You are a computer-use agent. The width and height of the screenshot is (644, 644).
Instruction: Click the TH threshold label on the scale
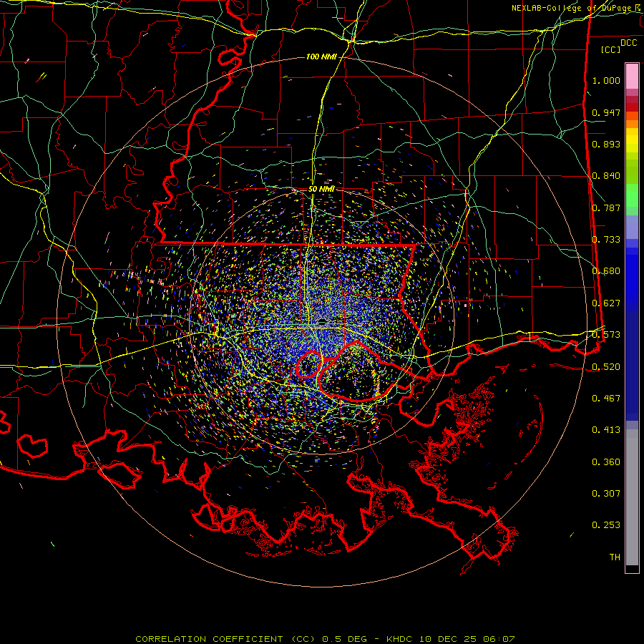point(615,557)
